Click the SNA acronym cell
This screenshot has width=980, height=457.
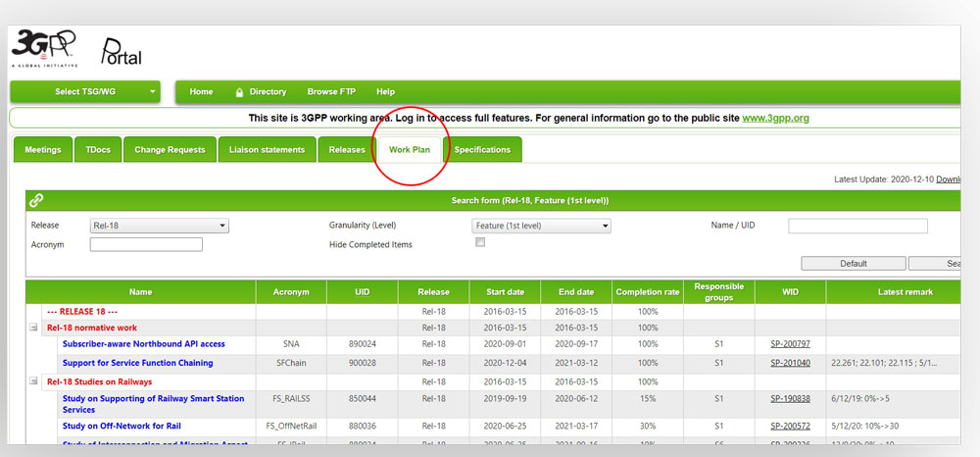coord(291,344)
